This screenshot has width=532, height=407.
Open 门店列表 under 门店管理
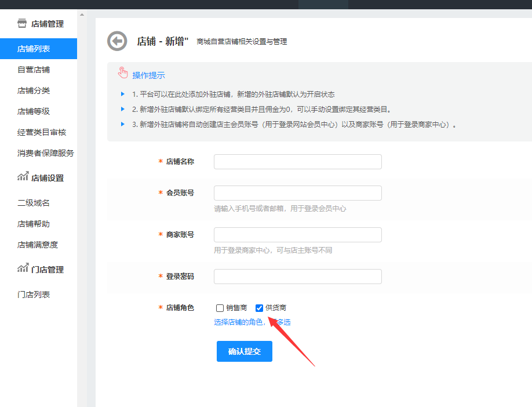pos(34,295)
